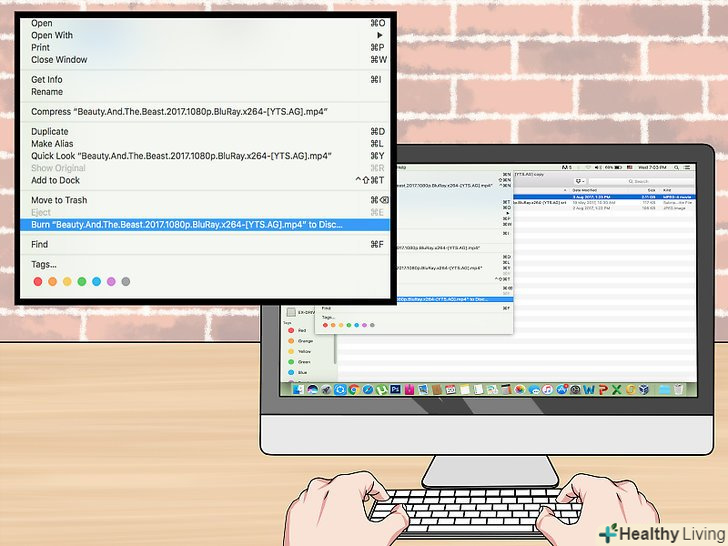Choose Get Info in enlarged menu
Viewport: 728px width, 546px height.
205,79
